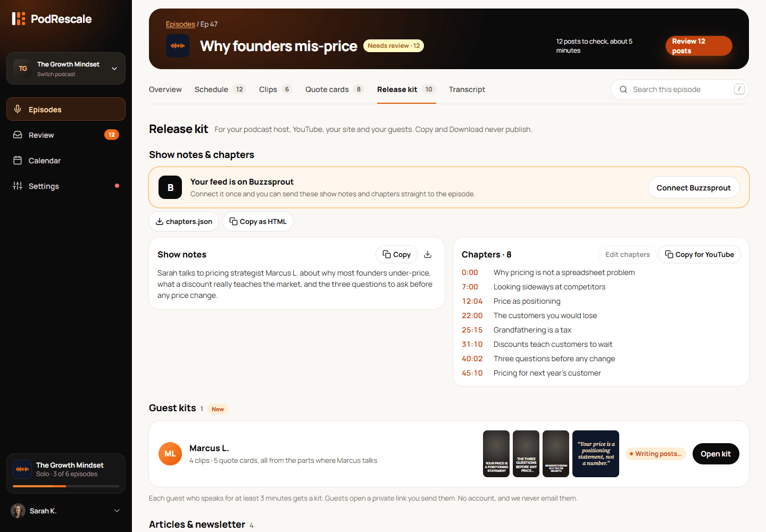Go to the Clips tab

[276, 89]
